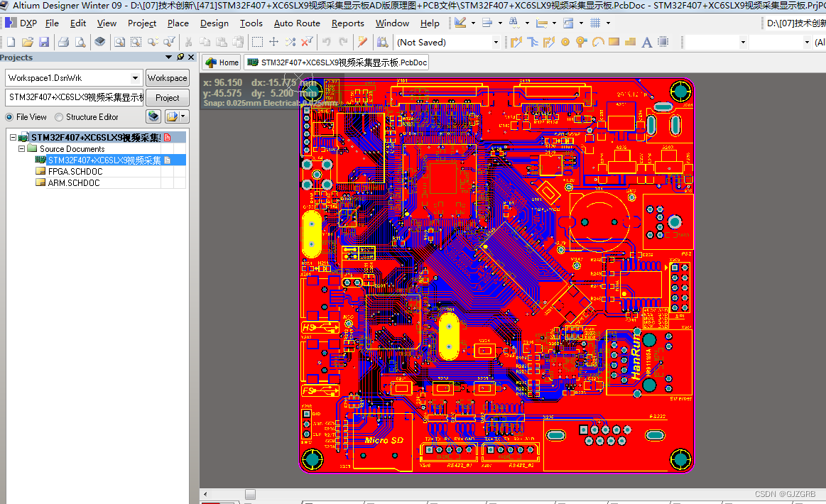
Task: Switch to the Home tab
Action: point(222,62)
